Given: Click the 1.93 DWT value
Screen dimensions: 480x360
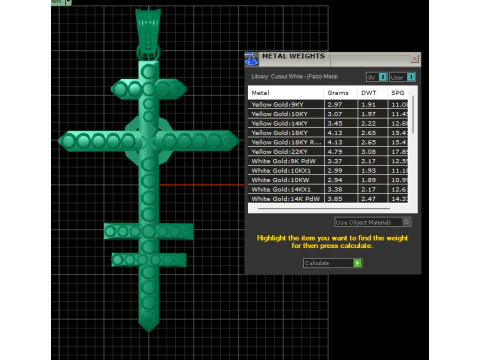Looking at the screenshot, I should click(x=368, y=170).
